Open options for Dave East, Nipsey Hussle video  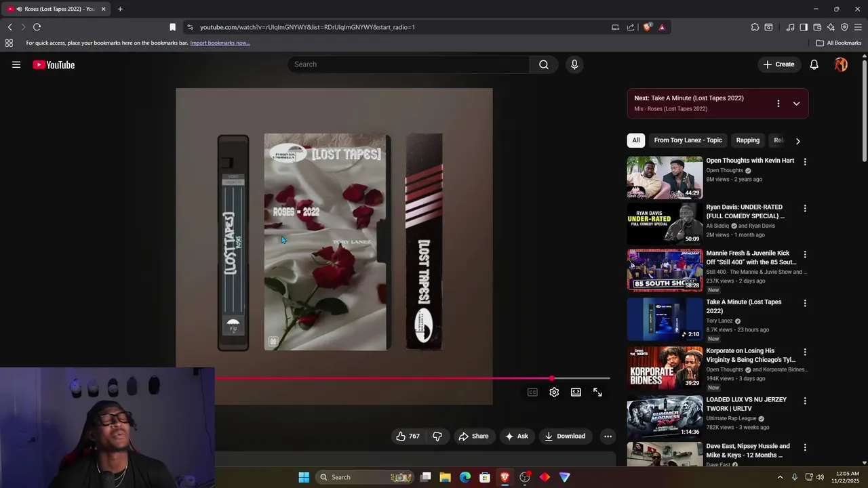point(805,447)
